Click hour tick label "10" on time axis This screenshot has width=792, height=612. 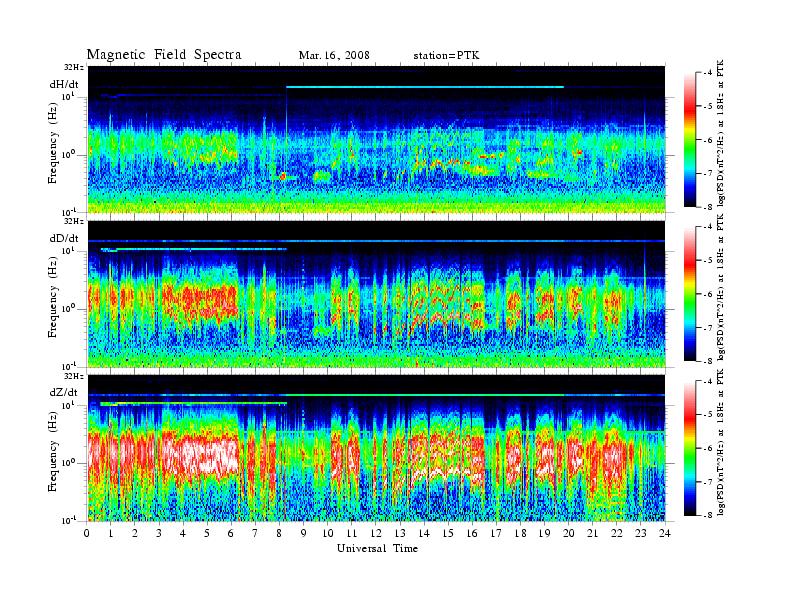point(328,534)
